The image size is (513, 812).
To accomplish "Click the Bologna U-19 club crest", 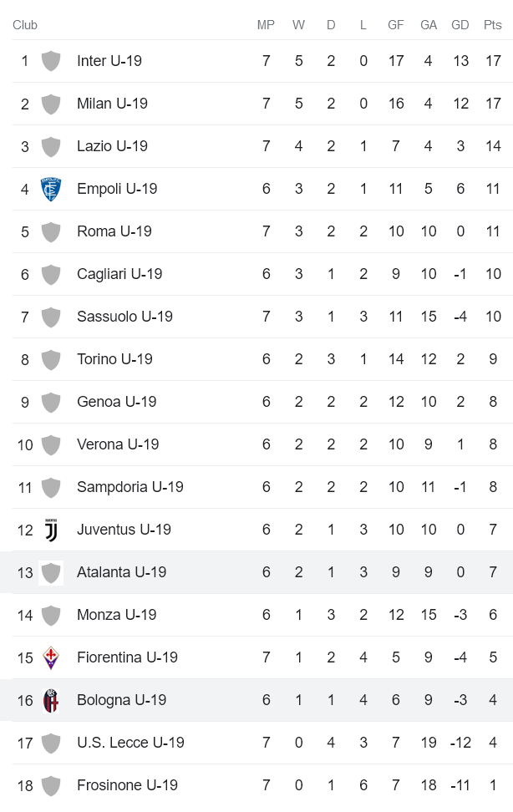I will [x=51, y=700].
